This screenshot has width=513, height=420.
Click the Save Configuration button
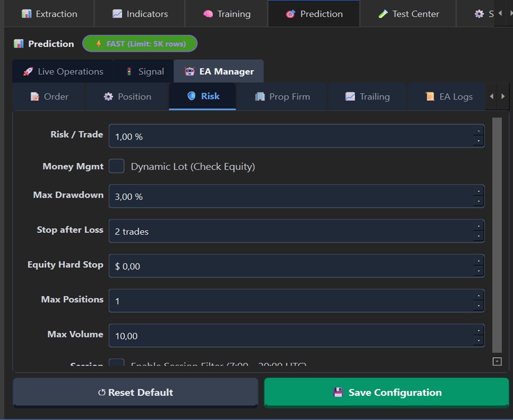387,392
